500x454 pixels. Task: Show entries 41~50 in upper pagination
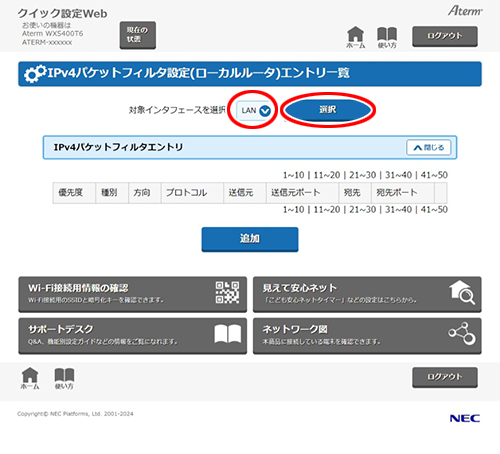click(x=434, y=175)
